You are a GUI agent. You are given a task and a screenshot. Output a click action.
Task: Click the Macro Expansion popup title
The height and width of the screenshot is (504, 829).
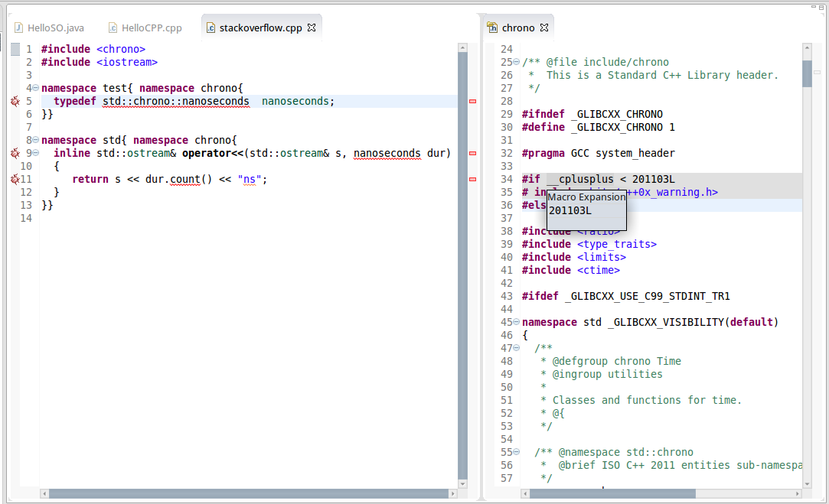pos(586,197)
